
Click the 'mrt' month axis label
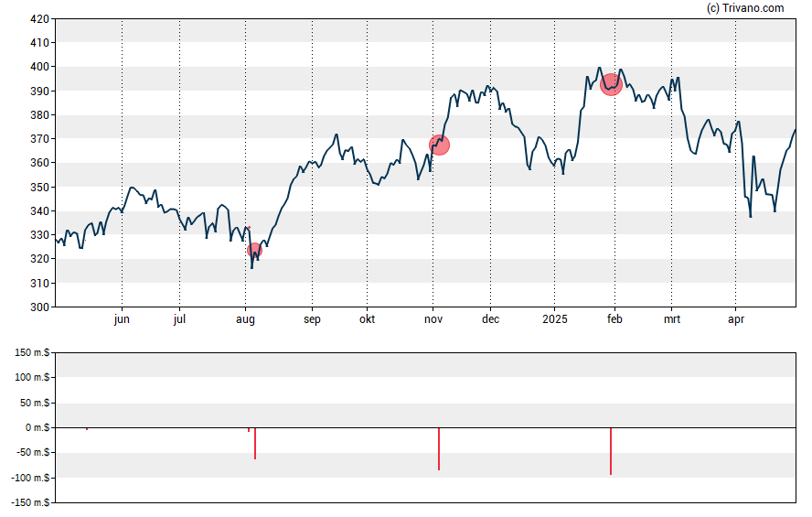click(x=672, y=319)
